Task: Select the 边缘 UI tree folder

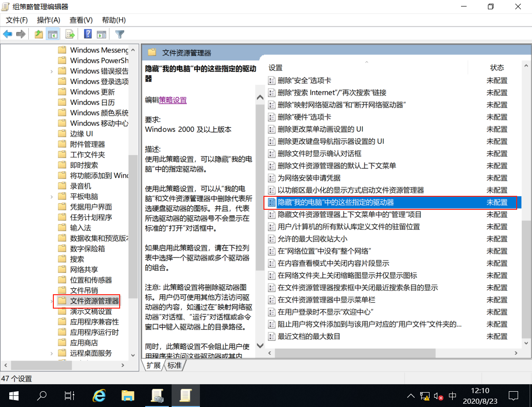Action: click(82, 134)
